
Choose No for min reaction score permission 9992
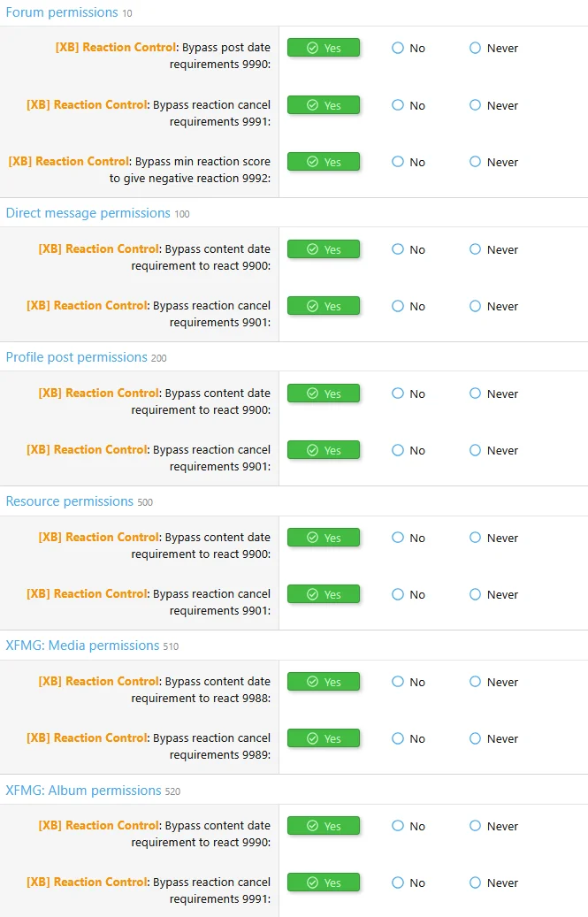click(398, 162)
